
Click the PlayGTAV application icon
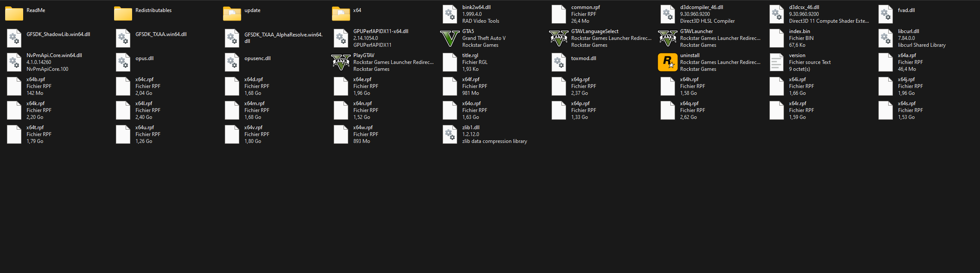point(341,62)
